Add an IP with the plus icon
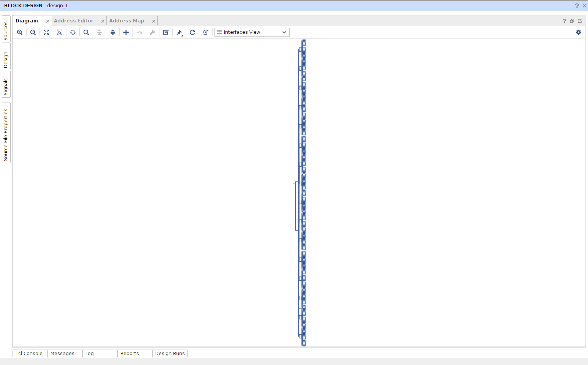 (126, 32)
